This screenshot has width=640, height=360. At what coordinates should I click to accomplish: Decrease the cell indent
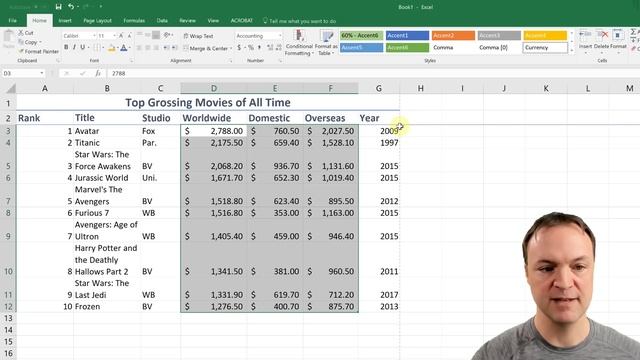166,48
